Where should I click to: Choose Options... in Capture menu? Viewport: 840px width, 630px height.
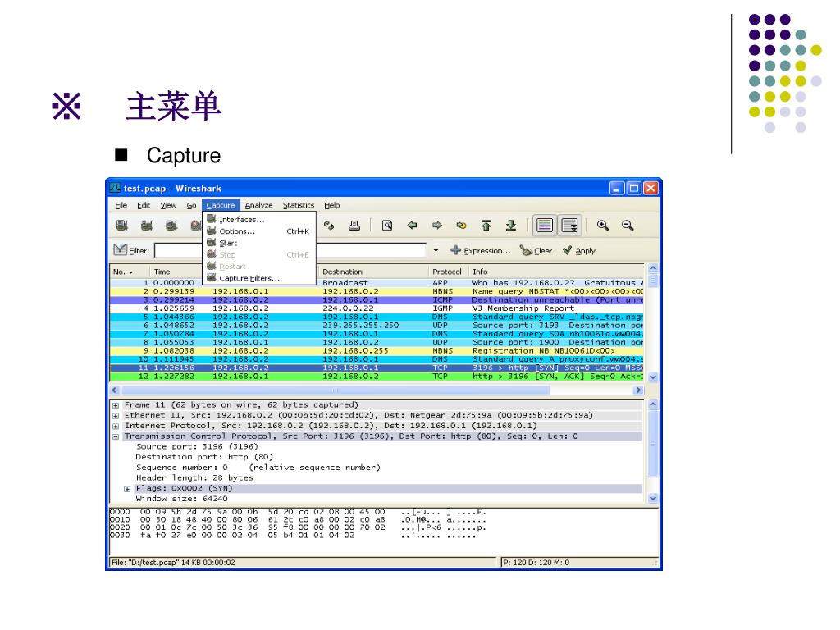click(259, 231)
